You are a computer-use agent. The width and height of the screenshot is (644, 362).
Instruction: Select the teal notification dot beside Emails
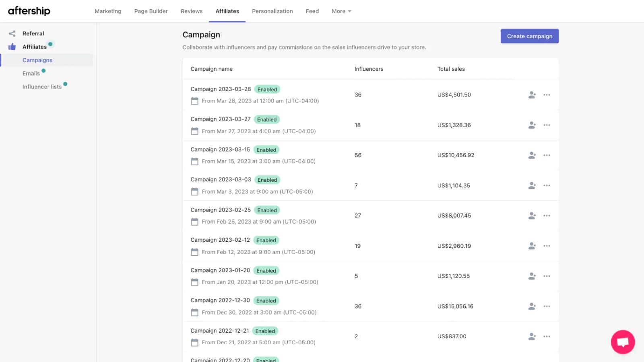pyautogui.click(x=43, y=71)
